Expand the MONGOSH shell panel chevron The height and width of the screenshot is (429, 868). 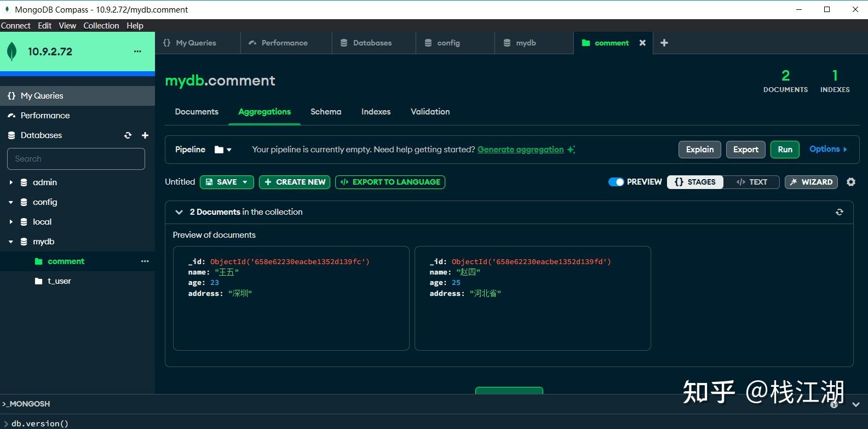point(856,404)
